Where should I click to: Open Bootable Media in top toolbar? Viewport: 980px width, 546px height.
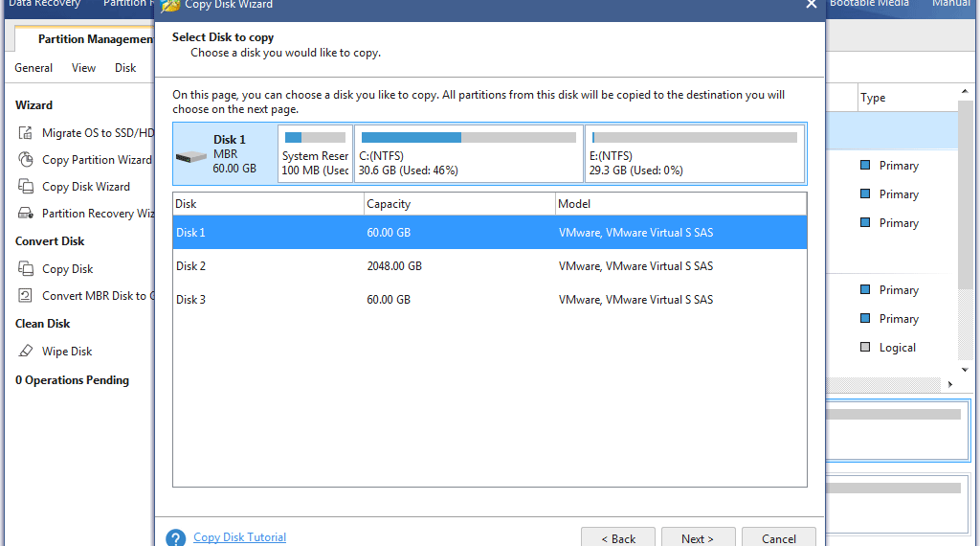(x=869, y=4)
